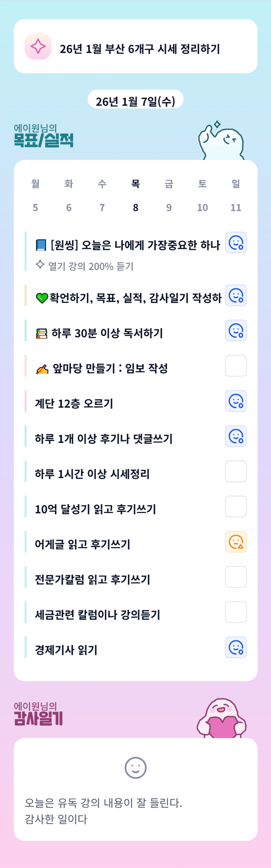Viewport: 271px width, 868px height.
Task: Click the pink sparkle icon beside monthly goal
Action: click(38, 46)
